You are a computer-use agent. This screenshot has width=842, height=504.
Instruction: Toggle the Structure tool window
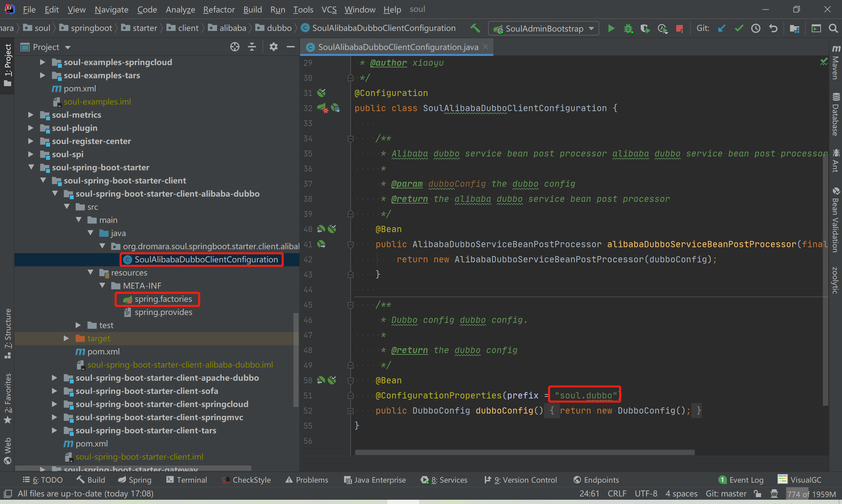[8, 333]
